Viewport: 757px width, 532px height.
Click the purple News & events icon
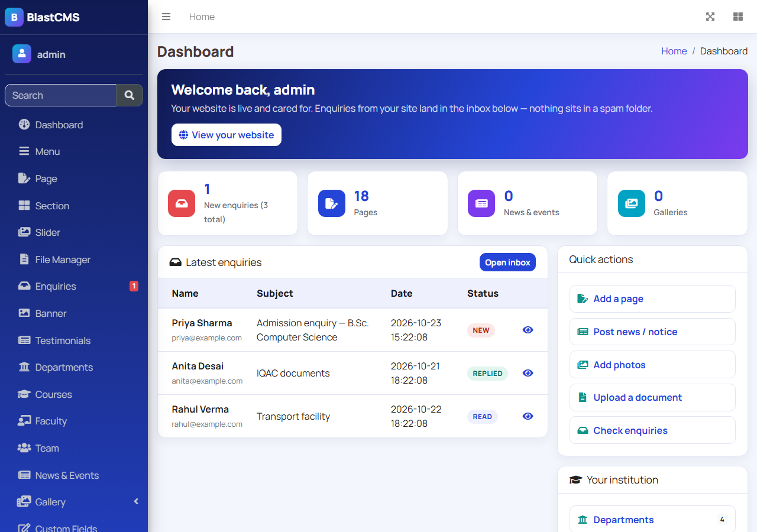click(x=481, y=203)
